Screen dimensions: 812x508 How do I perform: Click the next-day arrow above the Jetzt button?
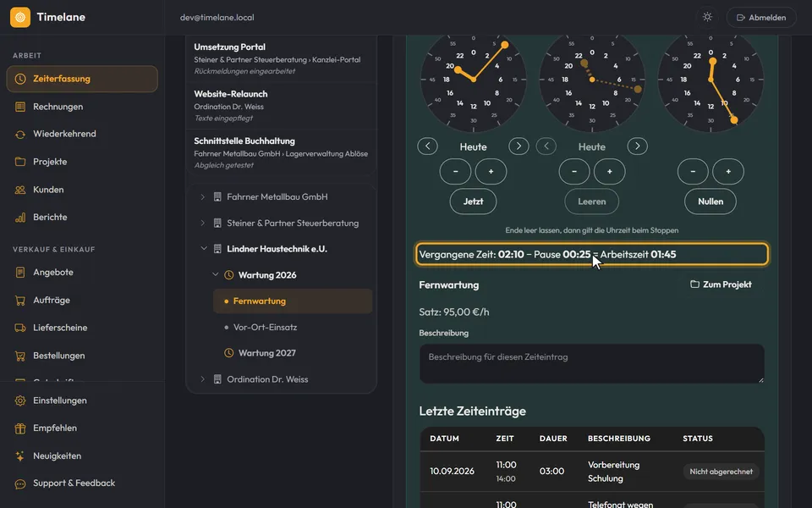coord(518,146)
